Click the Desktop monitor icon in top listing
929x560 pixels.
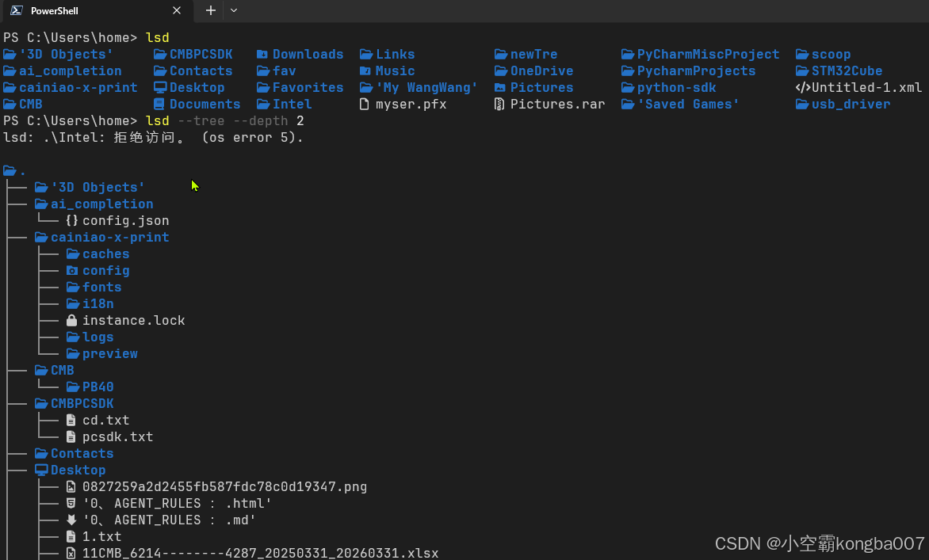point(160,88)
